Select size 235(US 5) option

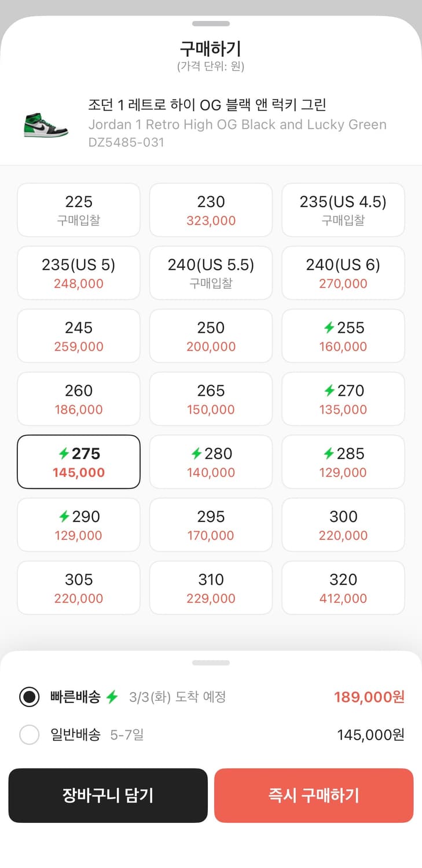click(79, 273)
